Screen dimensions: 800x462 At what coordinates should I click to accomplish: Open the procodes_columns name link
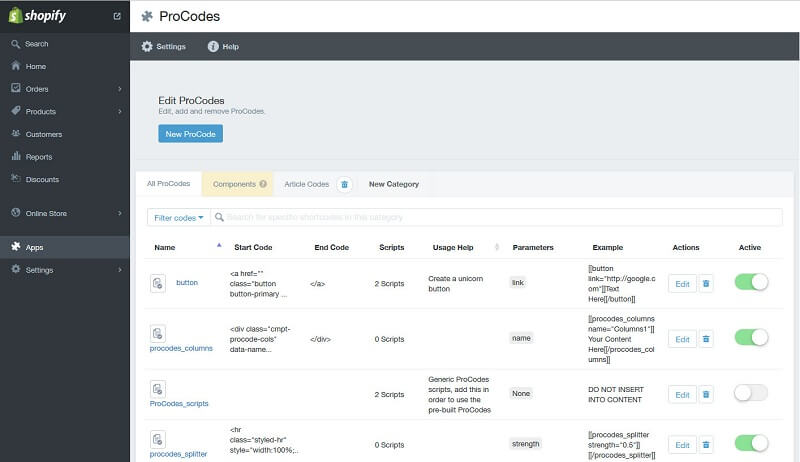(x=181, y=348)
